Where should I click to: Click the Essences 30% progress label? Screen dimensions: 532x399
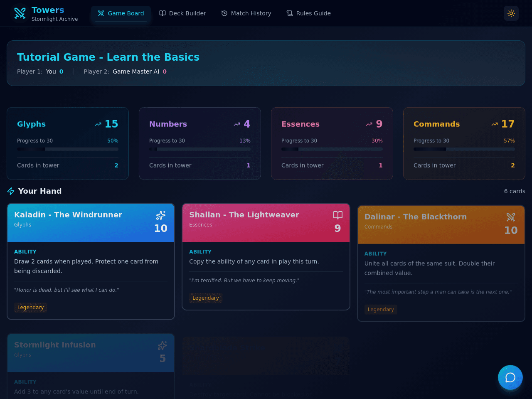point(377,141)
